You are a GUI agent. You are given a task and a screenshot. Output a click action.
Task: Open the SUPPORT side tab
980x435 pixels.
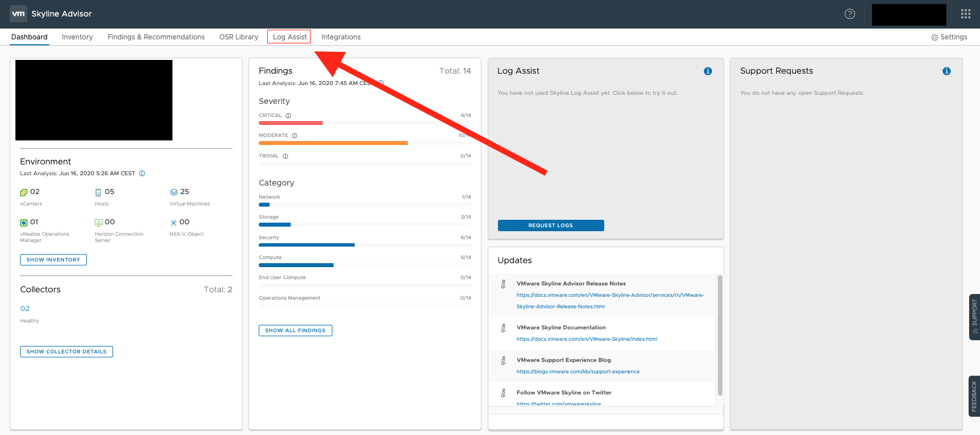pyautogui.click(x=974, y=317)
